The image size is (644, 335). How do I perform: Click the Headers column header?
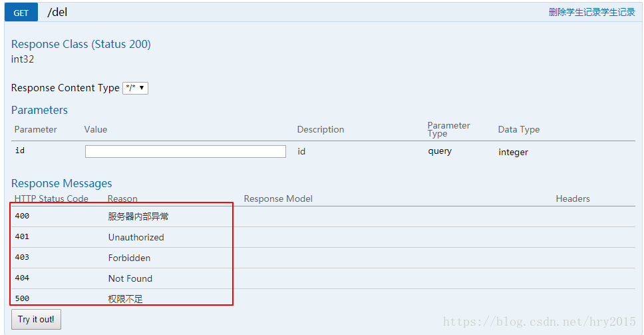573,198
